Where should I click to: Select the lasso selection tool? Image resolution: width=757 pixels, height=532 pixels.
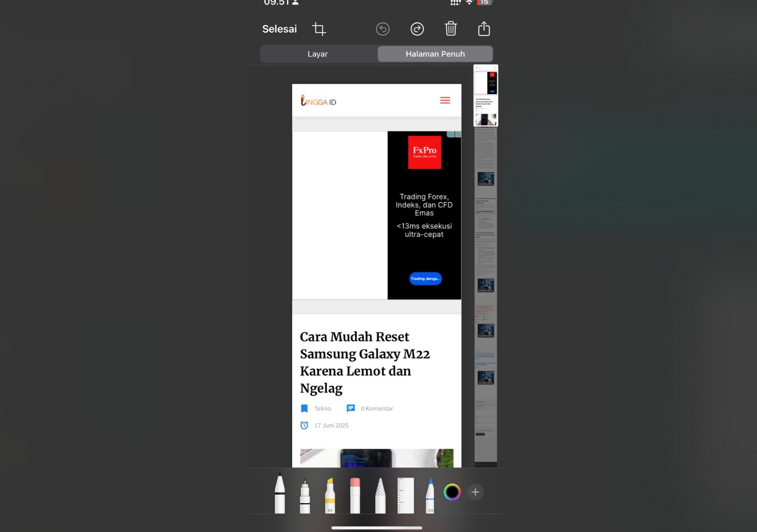point(380,495)
